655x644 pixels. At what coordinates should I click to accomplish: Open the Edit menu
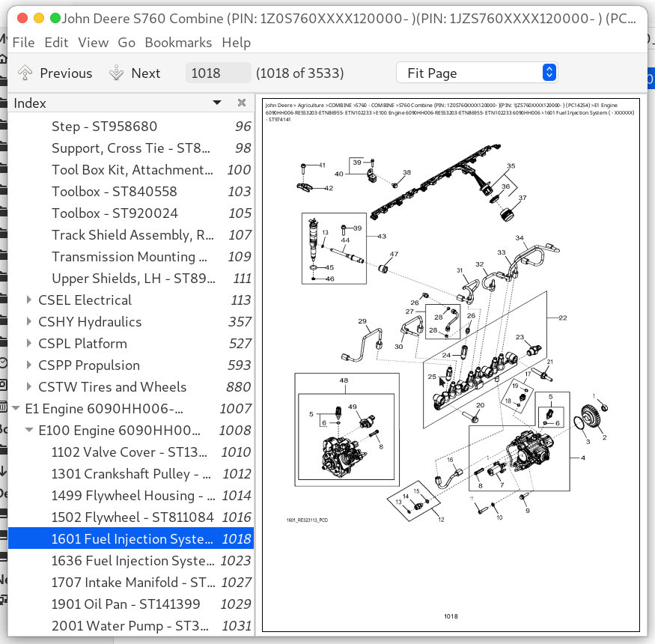(56, 42)
